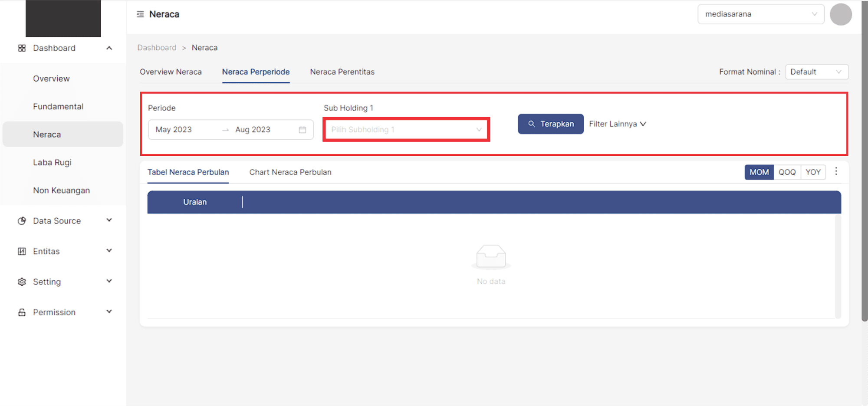Select the MOM comparison toggle
The image size is (868, 406).
(x=759, y=172)
